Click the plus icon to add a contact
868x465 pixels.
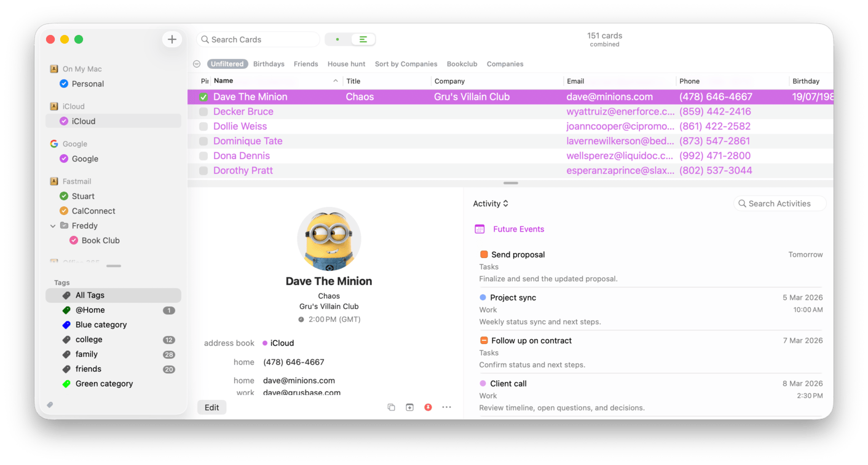[172, 39]
